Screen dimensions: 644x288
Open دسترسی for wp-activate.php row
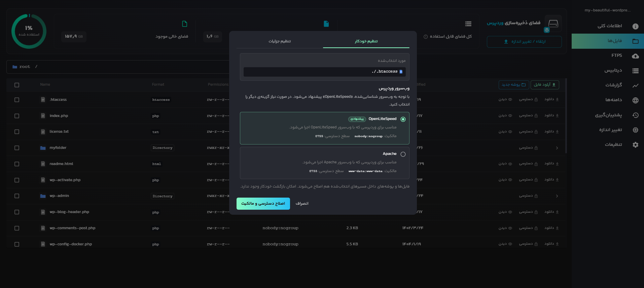[528, 180]
